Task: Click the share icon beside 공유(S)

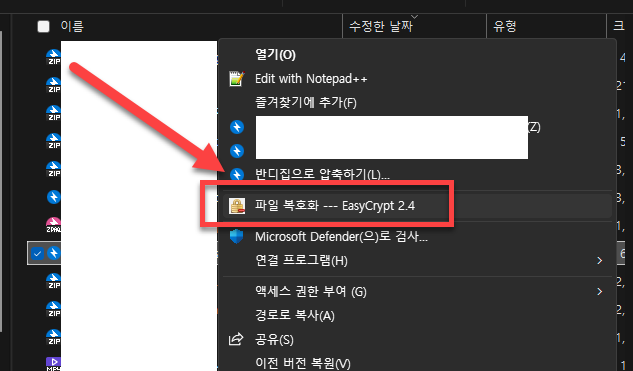Action: (x=236, y=339)
